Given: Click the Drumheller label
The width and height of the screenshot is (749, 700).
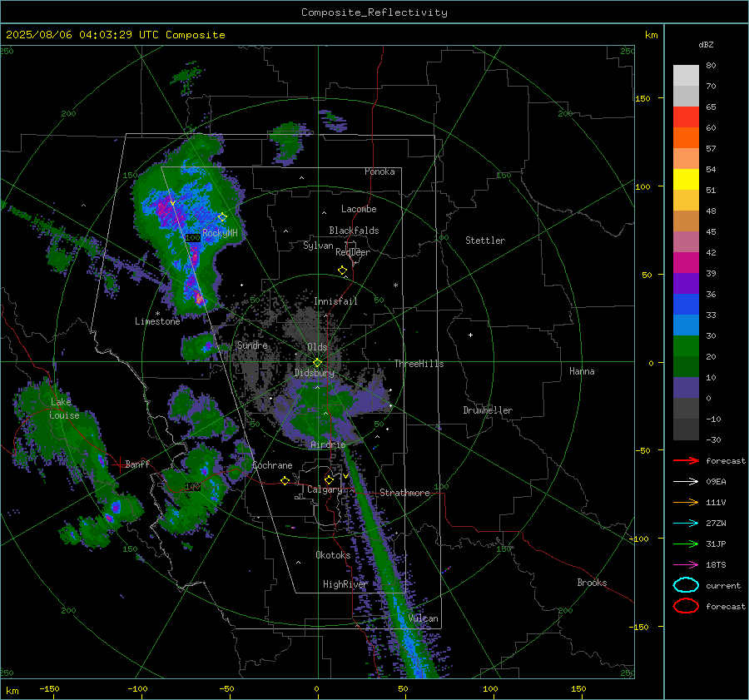Looking at the screenshot, I should (x=488, y=410).
